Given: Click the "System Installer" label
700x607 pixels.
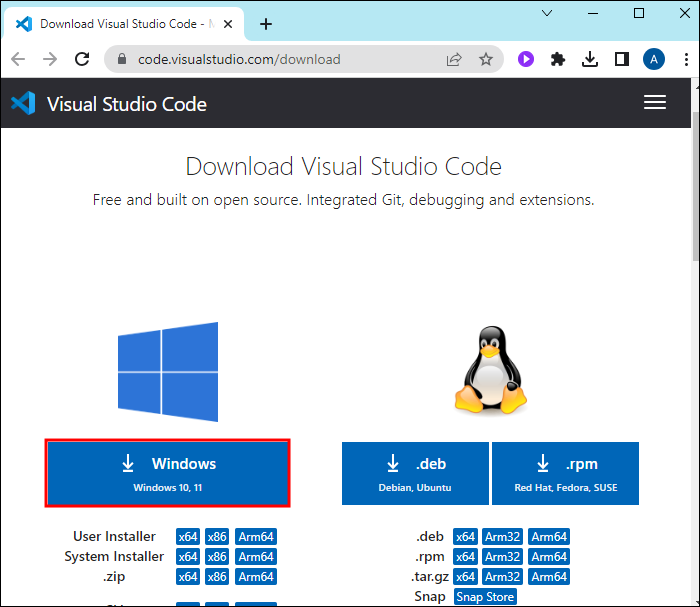Looking at the screenshot, I should [114, 557].
